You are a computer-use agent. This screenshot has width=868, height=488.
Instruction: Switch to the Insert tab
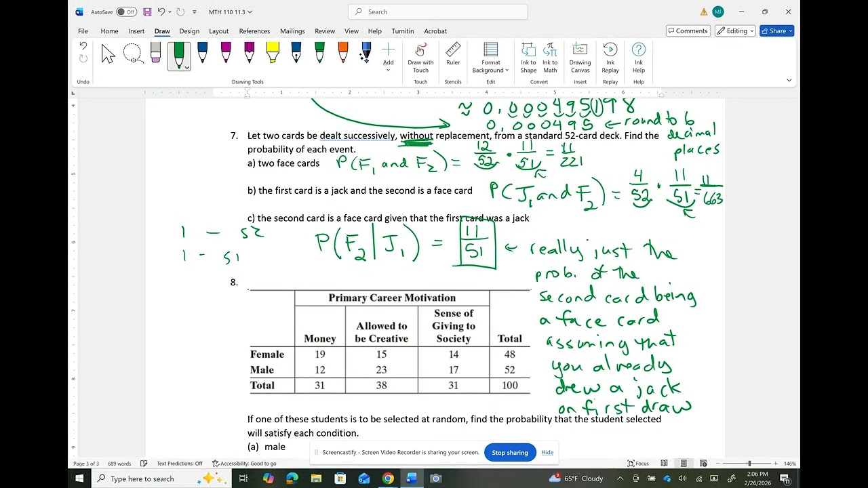point(136,31)
